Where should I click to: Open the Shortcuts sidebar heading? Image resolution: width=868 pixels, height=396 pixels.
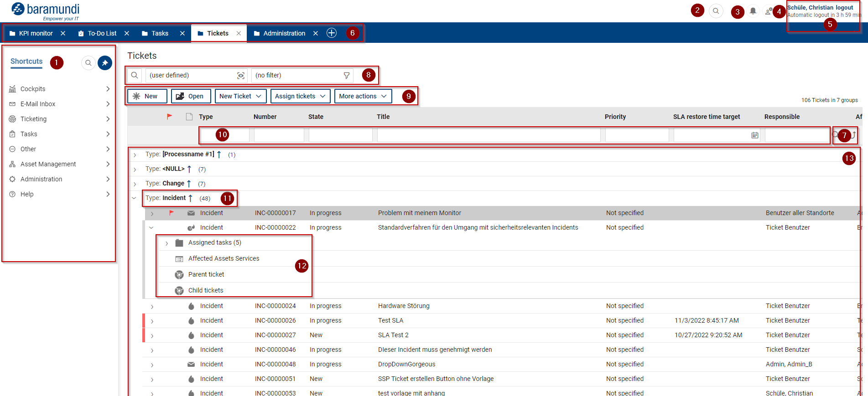(26, 62)
